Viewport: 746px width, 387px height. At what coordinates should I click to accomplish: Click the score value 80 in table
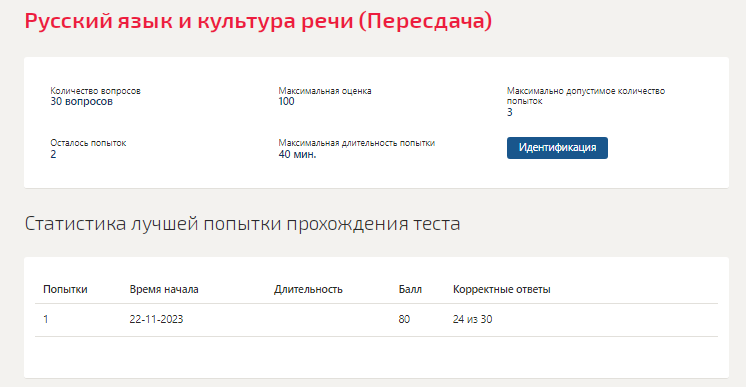coord(404,319)
